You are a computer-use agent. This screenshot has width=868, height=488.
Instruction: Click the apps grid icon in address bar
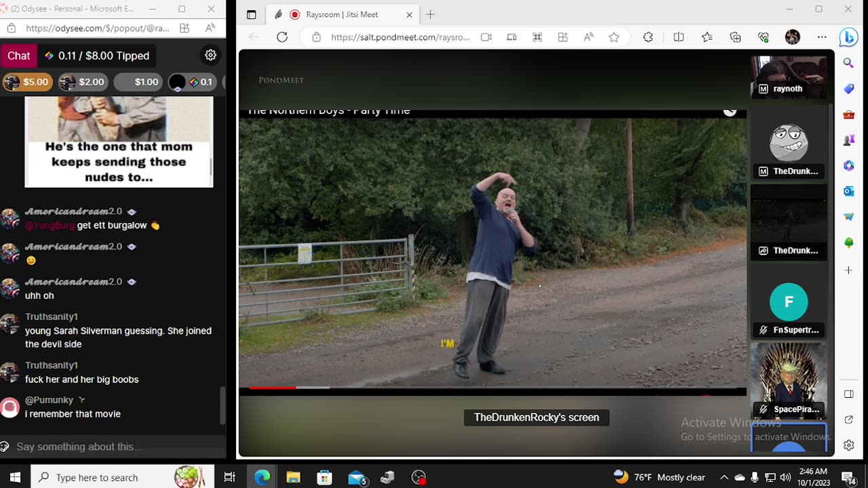pos(563,37)
